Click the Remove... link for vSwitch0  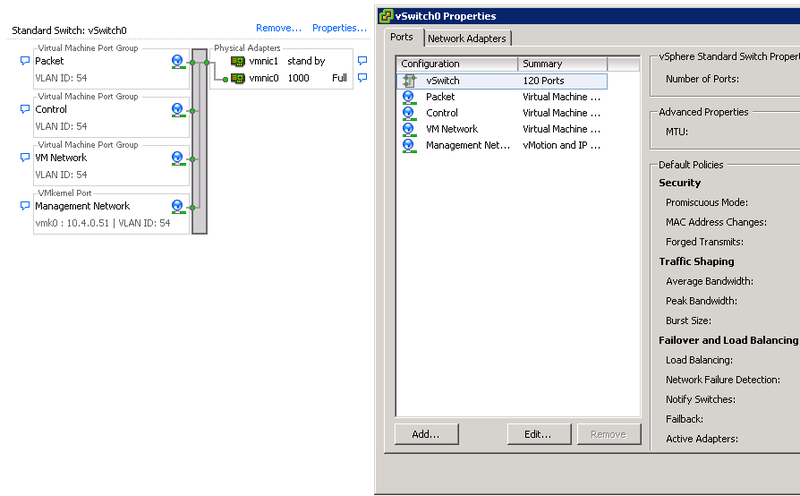tap(279, 28)
